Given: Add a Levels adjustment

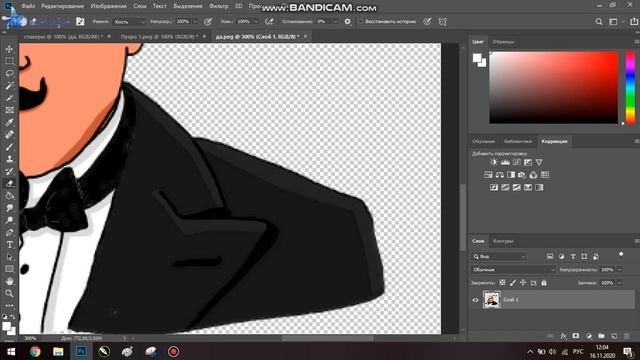Looking at the screenshot, I should click(505, 162).
